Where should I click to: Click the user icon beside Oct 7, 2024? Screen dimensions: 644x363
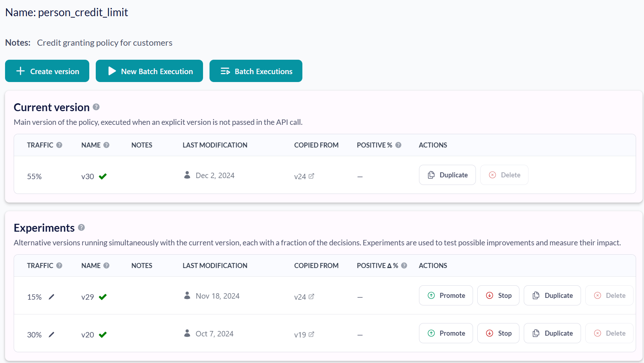[187, 333]
